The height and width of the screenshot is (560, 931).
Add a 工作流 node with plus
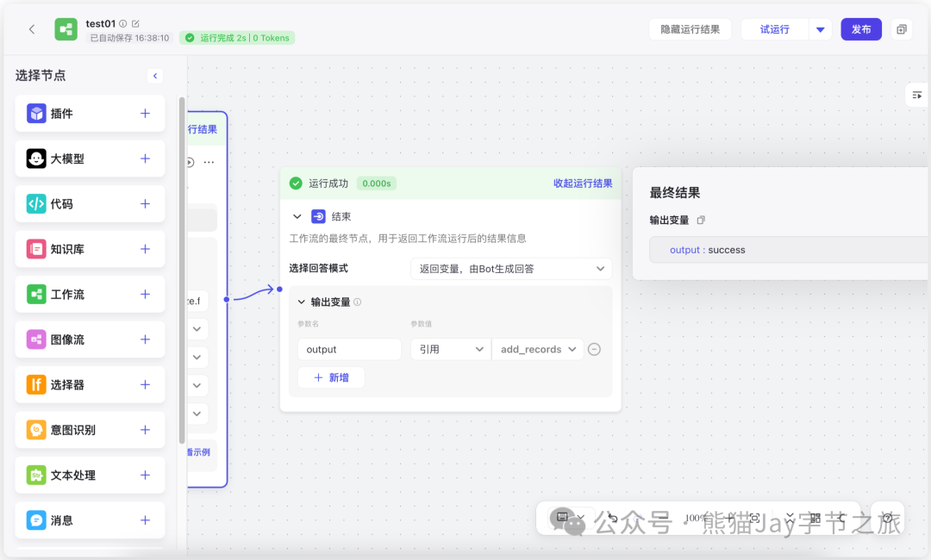click(x=145, y=295)
